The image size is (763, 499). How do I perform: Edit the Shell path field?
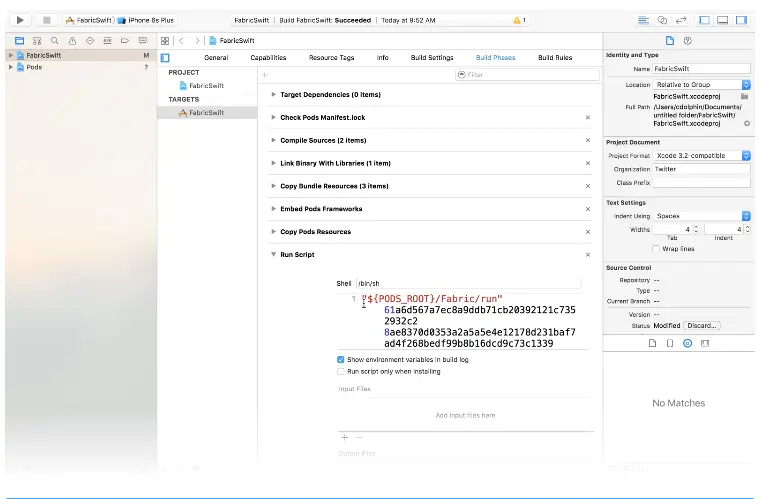click(x=468, y=283)
